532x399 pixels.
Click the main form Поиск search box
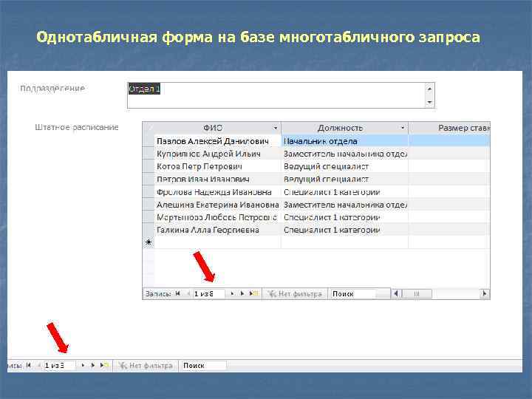204,366
